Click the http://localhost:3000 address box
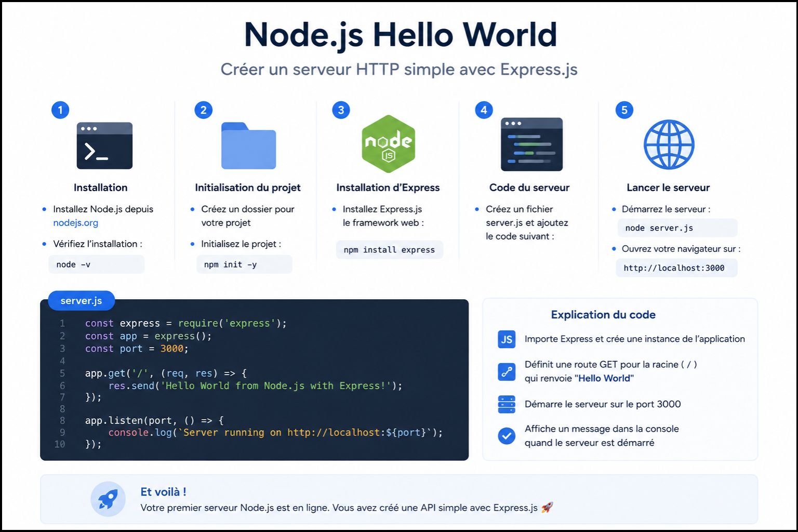 point(676,268)
